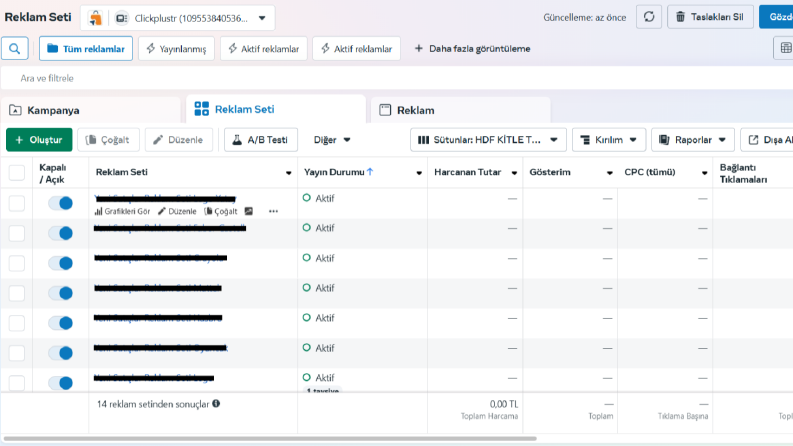Click the A/B Testi button
This screenshot has width=793, height=446.
coord(261,140)
